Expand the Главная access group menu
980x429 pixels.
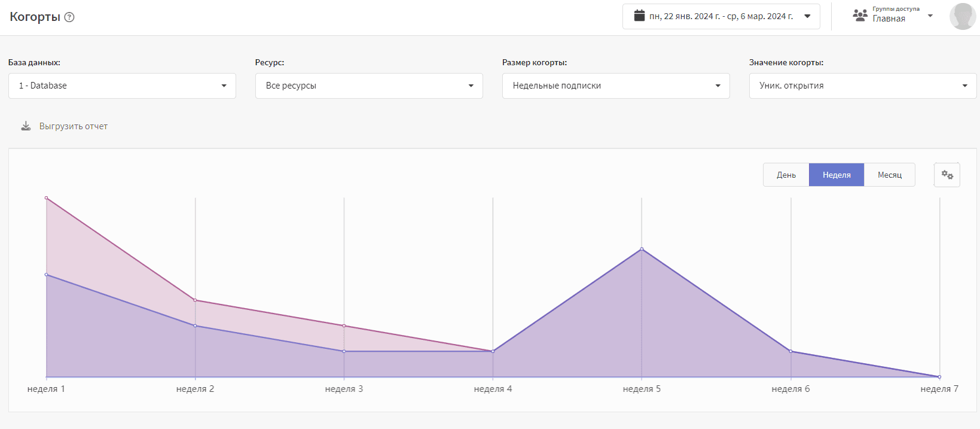[x=930, y=16]
